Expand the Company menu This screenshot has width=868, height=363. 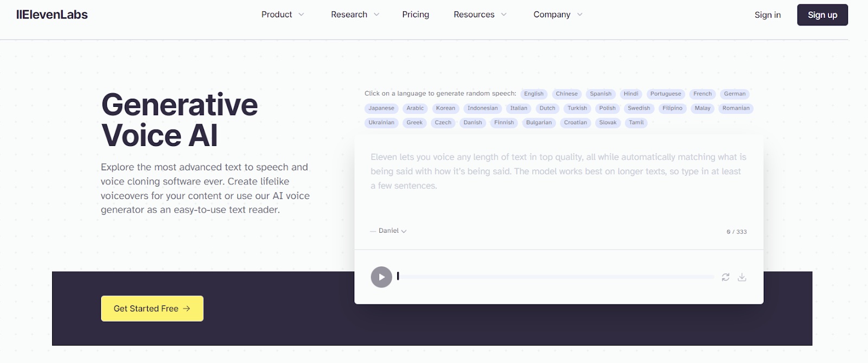[558, 15]
